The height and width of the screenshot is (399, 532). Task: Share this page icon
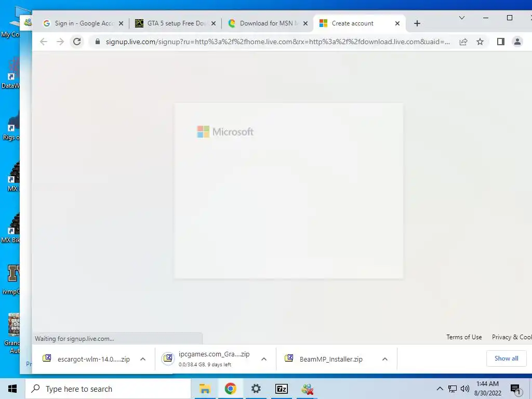coord(463,42)
